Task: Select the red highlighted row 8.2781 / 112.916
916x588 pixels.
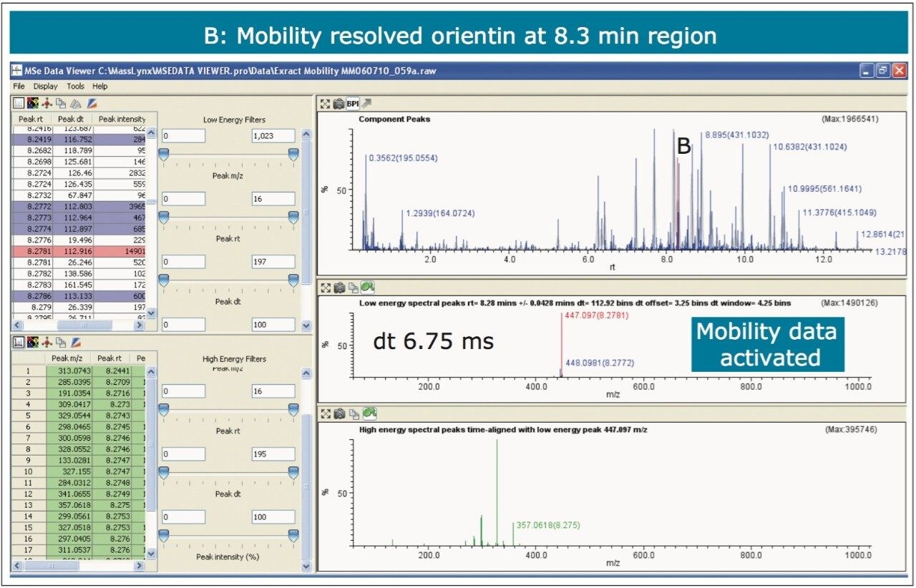Action: coord(80,251)
